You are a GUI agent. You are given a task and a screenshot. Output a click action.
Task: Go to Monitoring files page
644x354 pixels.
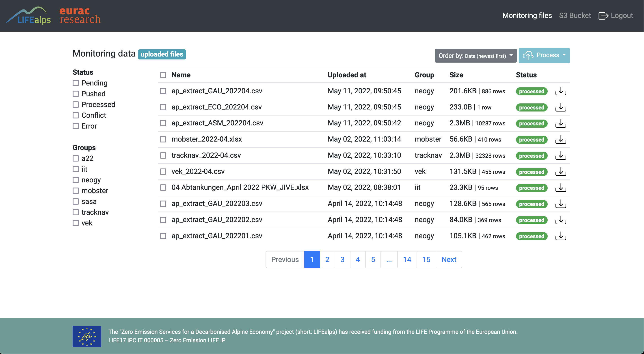[527, 15]
